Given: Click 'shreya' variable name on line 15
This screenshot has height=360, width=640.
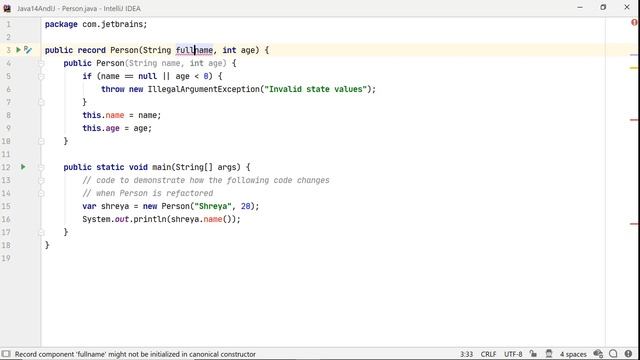Looking at the screenshot, I should click(115, 206).
